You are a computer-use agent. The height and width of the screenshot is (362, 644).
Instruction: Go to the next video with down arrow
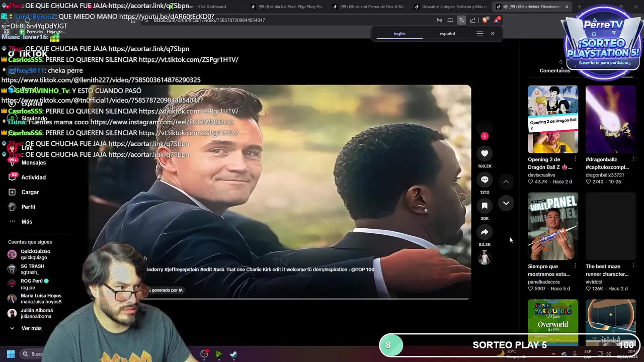tap(506, 203)
